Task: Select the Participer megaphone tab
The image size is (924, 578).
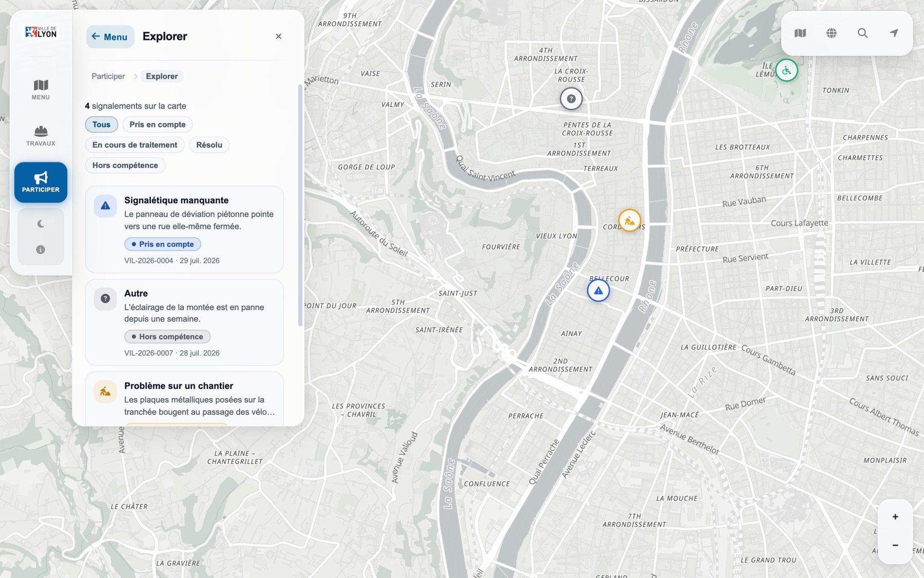Action: [x=41, y=182]
